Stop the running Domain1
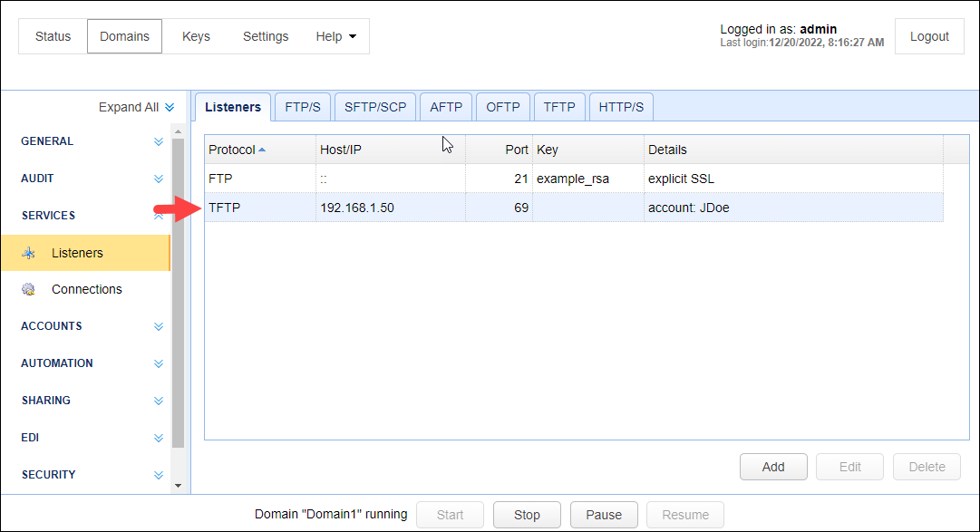The height and width of the screenshot is (532, 980). 527,515
